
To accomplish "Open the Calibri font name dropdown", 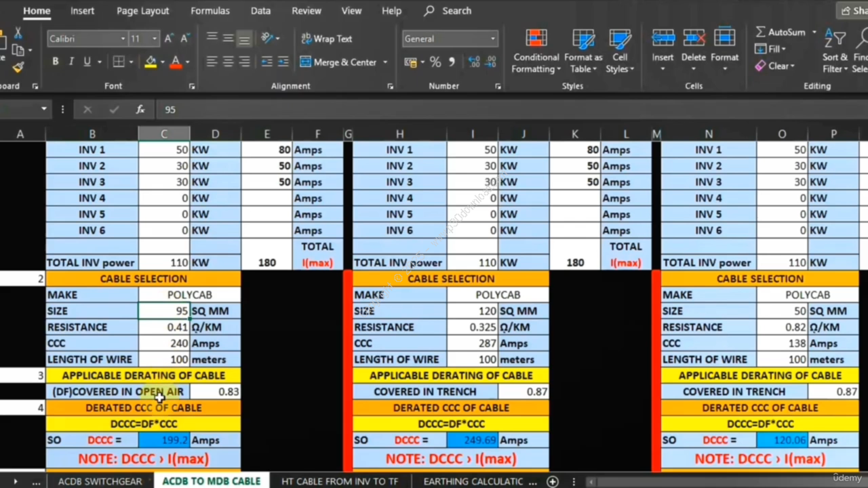I will coord(123,39).
